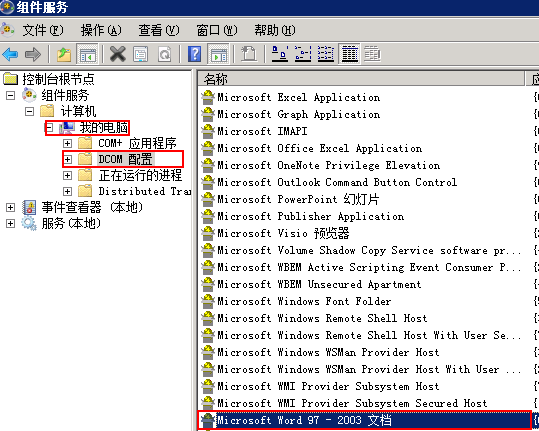
Task: Select Microsoft Volume Shadow Copy Service entry
Action: [x=369, y=251]
